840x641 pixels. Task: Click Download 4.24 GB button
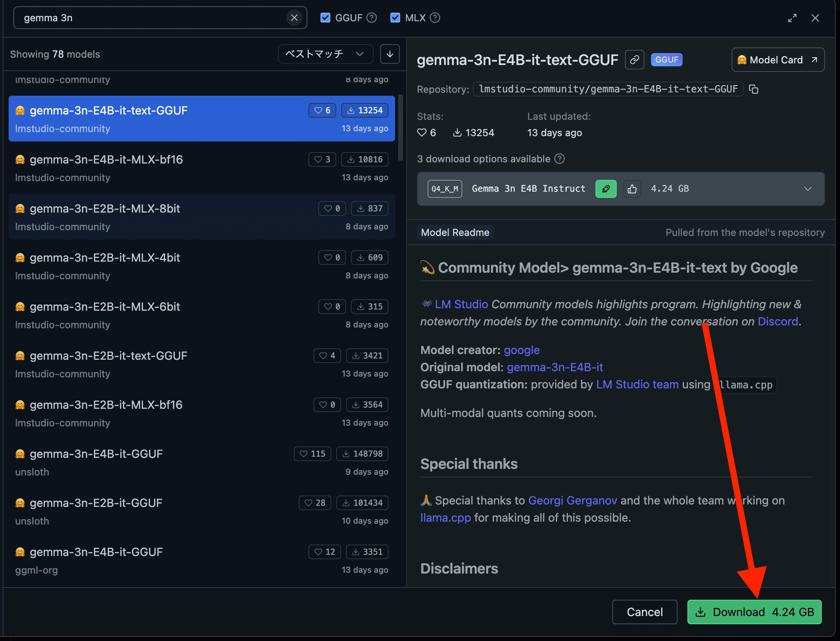[754, 612]
